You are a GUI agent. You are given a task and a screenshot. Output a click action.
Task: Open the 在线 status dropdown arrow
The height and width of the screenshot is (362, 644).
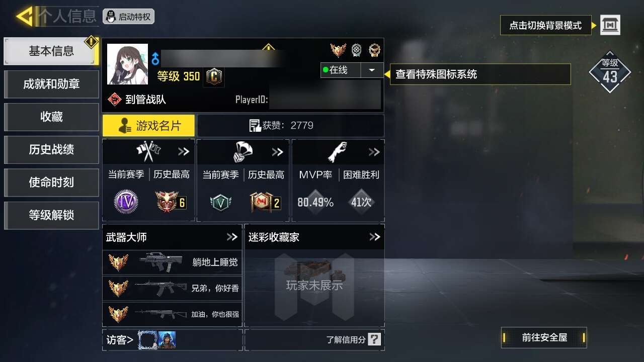372,70
